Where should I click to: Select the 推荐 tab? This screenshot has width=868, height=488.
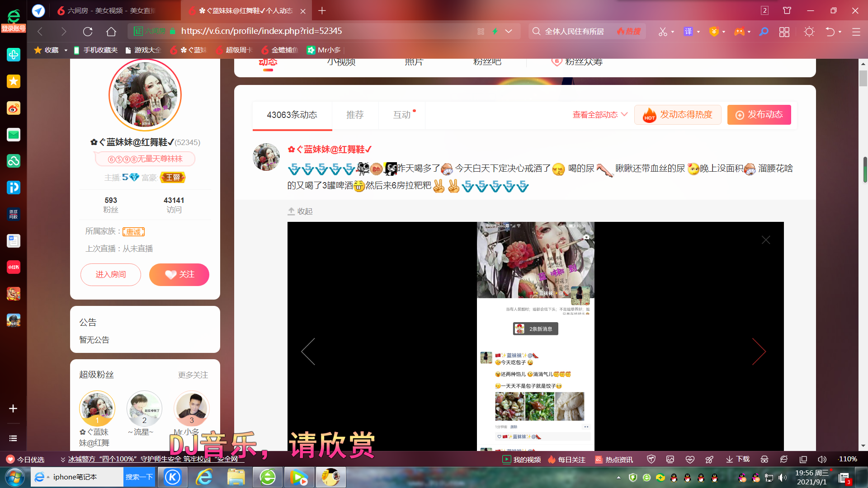point(355,115)
